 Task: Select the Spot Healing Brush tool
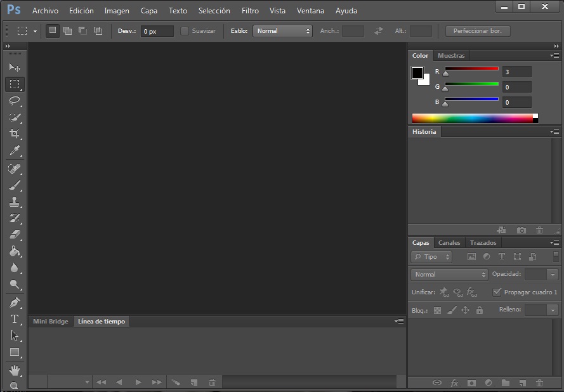[15, 169]
